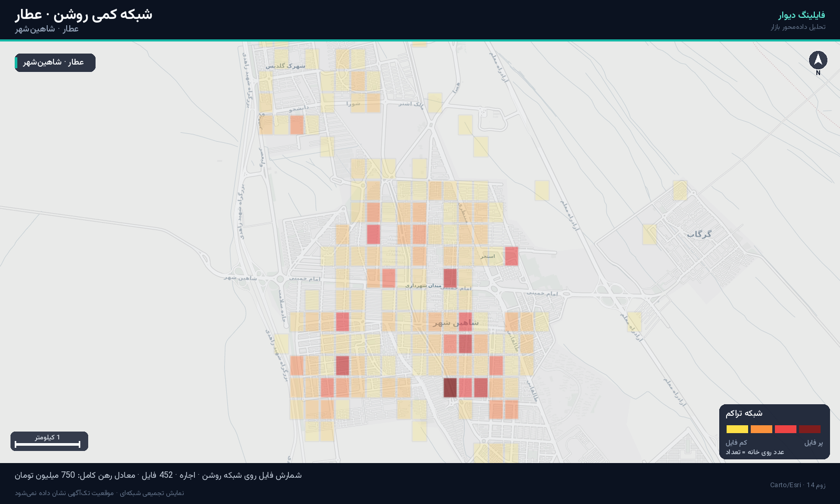Click the yellow low-density legend swatch

(x=737, y=429)
